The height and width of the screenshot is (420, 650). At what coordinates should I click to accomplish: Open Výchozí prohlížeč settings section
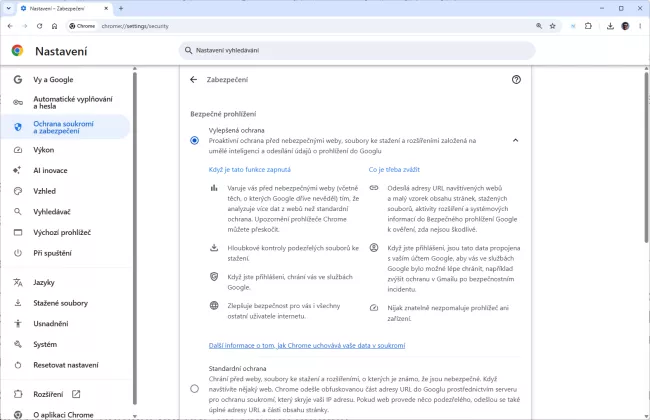(65, 232)
